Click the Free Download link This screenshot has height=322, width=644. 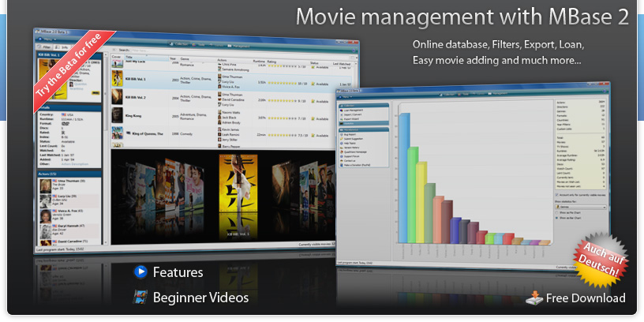tap(586, 298)
